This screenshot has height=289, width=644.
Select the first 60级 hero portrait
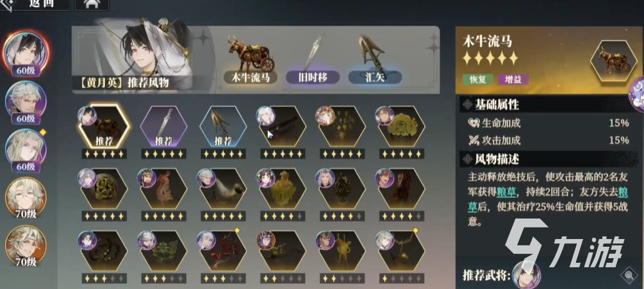(x=26, y=53)
